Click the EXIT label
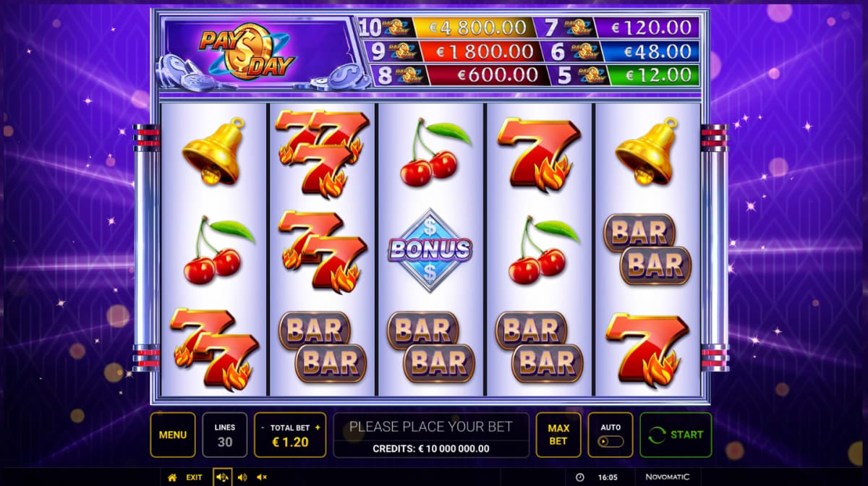Viewport: 868px width, 486px height. 194,477
